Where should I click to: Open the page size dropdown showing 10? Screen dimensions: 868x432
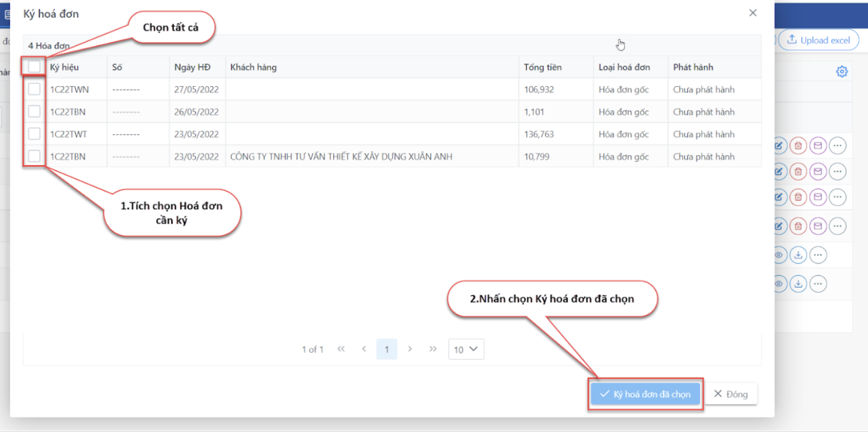coord(466,349)
